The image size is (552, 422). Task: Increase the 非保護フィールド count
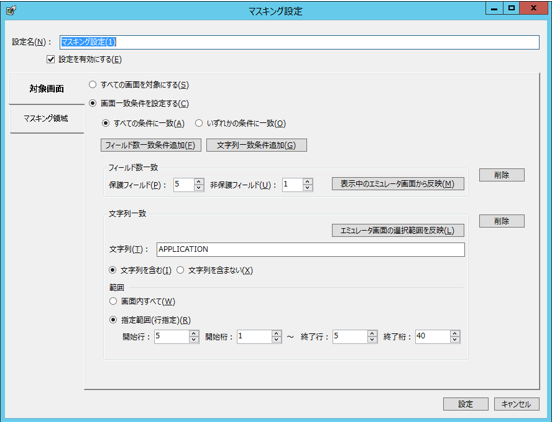click(x=308, y=182)
